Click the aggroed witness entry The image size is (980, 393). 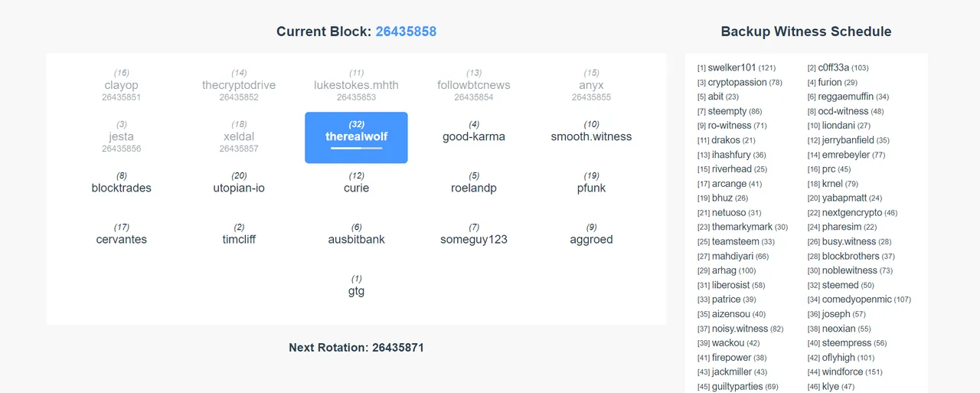(x=591, y=239)
